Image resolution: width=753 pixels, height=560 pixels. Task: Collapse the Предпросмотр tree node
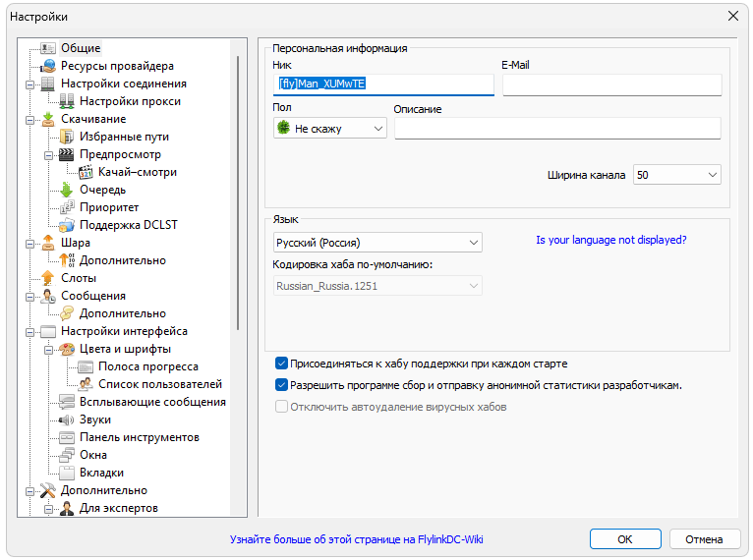(x=48, y=155)
